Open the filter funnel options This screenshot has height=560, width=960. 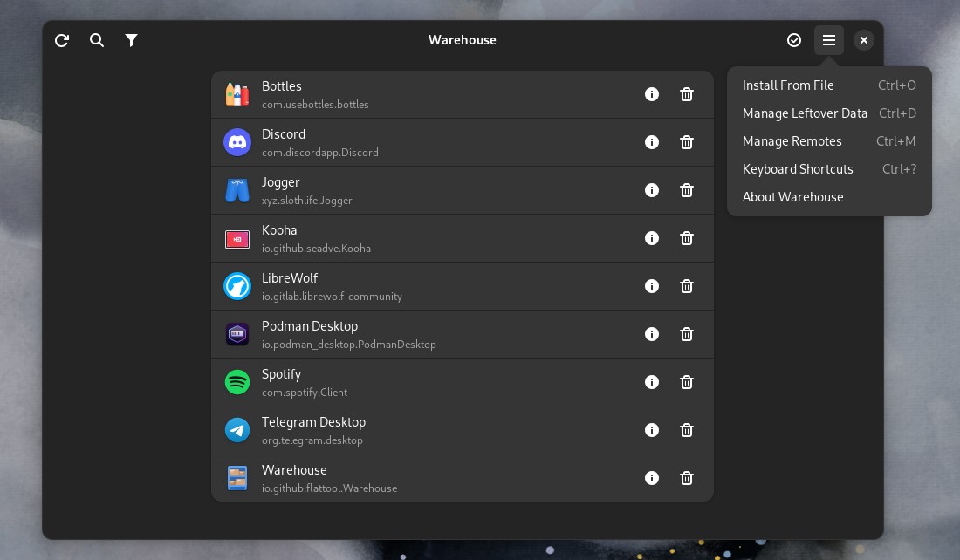coord(131,40)
